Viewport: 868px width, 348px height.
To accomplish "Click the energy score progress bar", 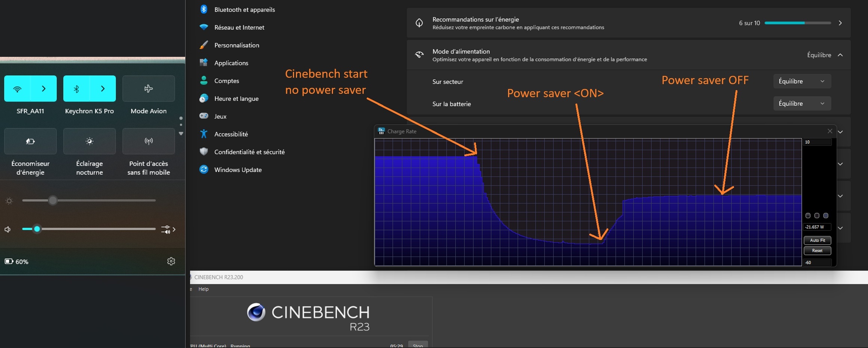I will tap(798, 23).
